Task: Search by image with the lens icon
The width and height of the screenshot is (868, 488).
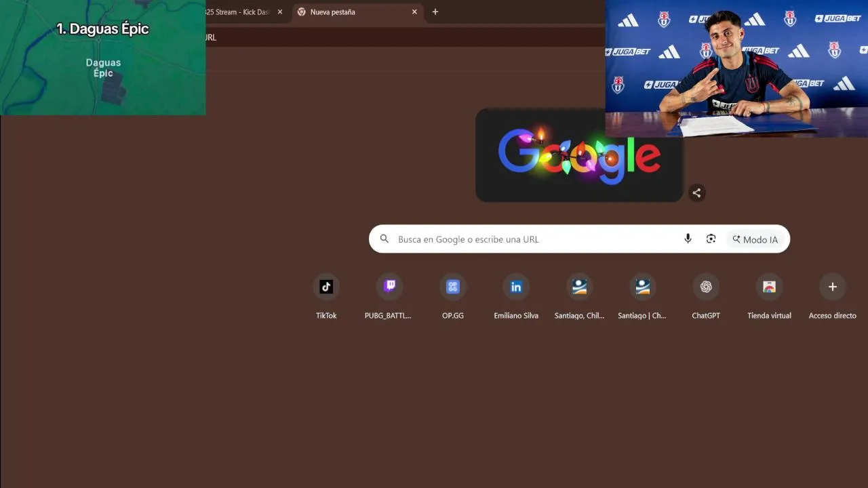Action: point(711,239)
